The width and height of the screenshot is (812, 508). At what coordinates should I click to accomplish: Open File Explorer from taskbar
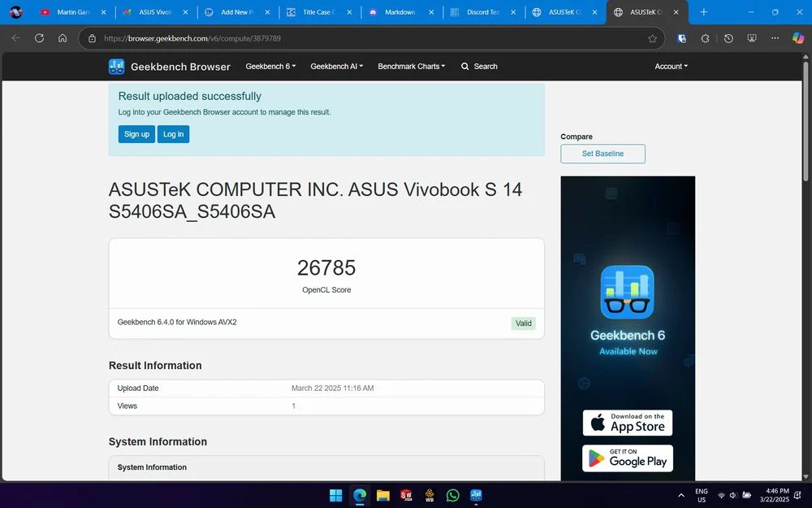[x=382, y=496]
